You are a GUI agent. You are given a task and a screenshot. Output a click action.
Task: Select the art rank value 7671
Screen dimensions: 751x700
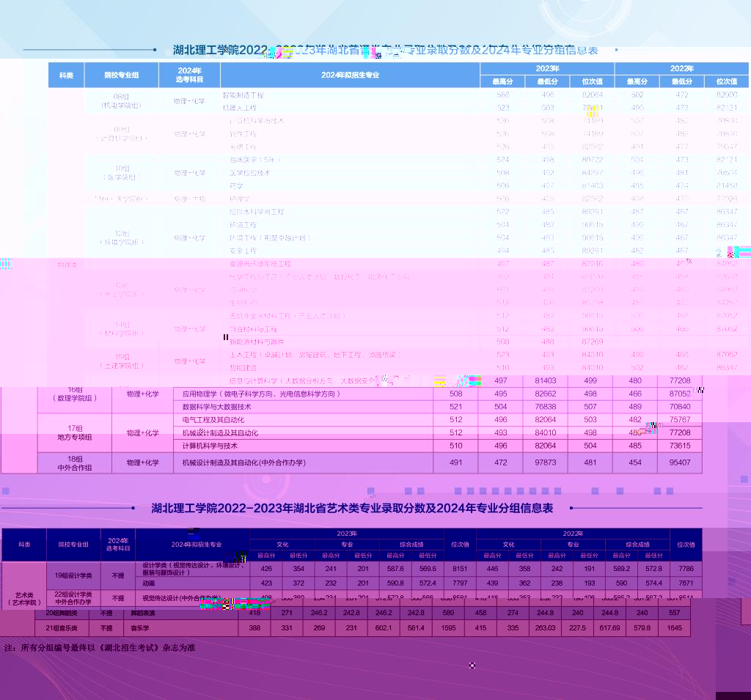click(686, 583)
